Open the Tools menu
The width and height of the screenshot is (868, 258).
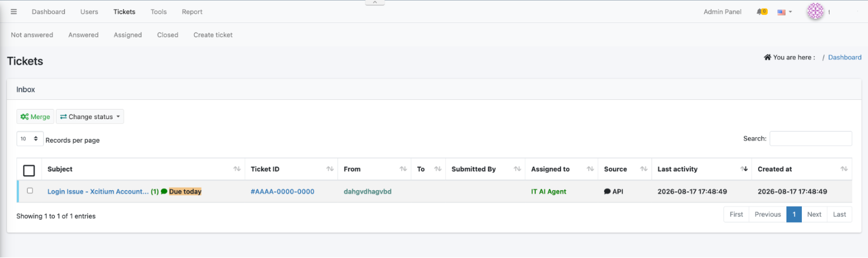pos(158,12)
